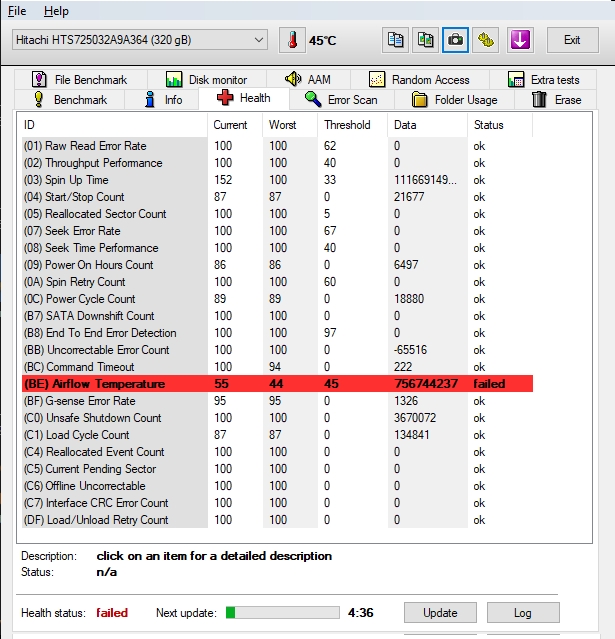Click the Status column header
The image size is (615, 639).
click(x=500, y=125)
